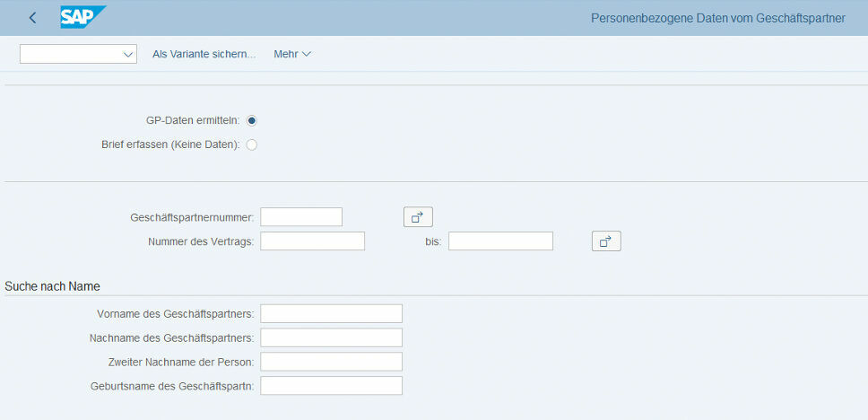Image resolution: width=868 pixels, height=420 pixels.
Task: Click the Nummer des Vertrags from field
Action: (312, 241)
